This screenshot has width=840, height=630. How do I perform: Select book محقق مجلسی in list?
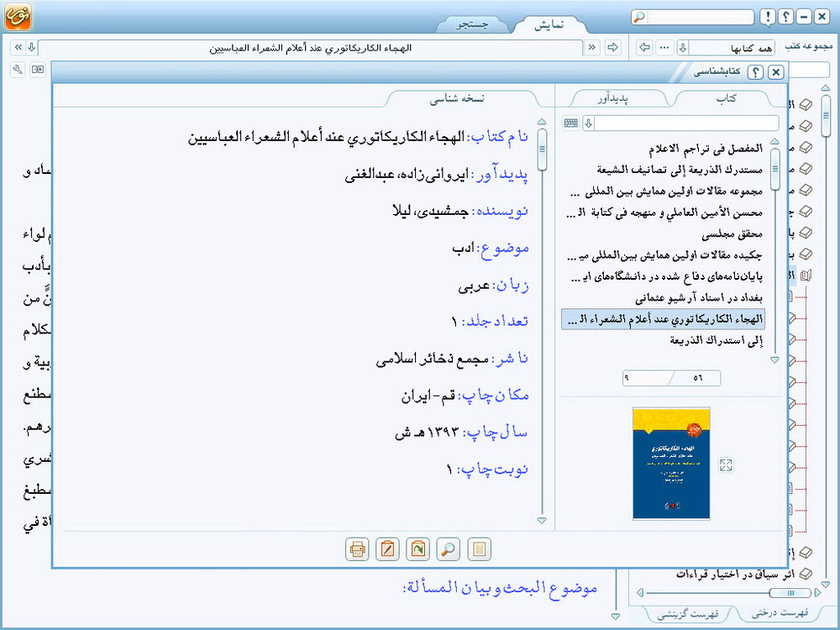tap(732, 234)
